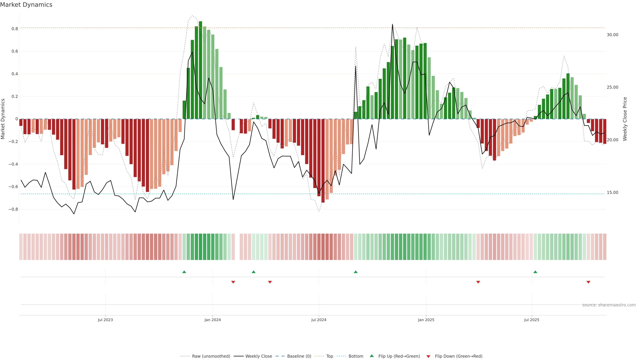Click the red triangle icon in the legend

428,356
